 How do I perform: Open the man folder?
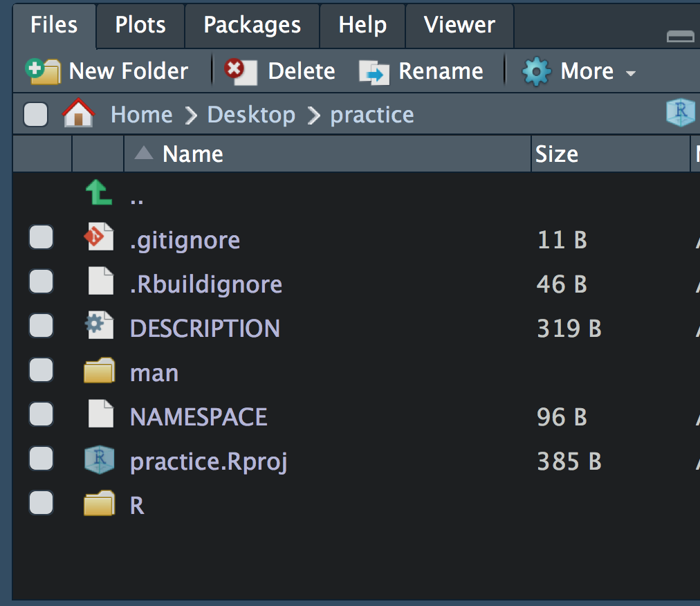[154, 373]
